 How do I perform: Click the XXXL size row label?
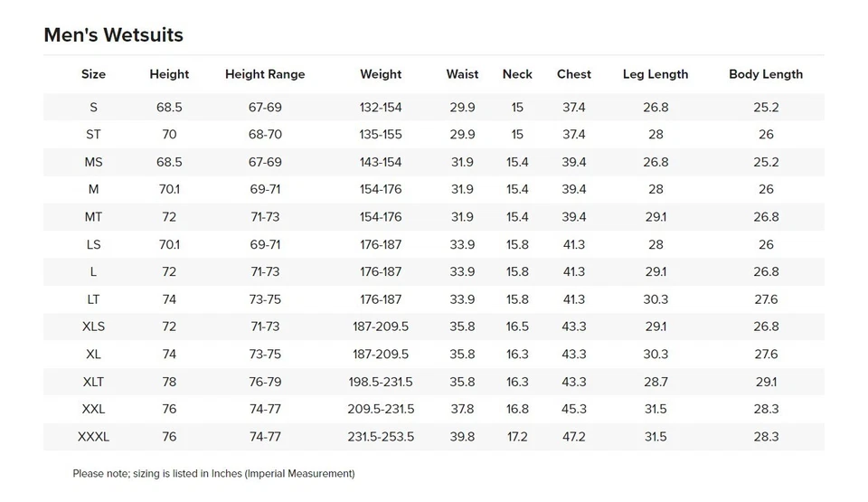[x=93, y=437]
